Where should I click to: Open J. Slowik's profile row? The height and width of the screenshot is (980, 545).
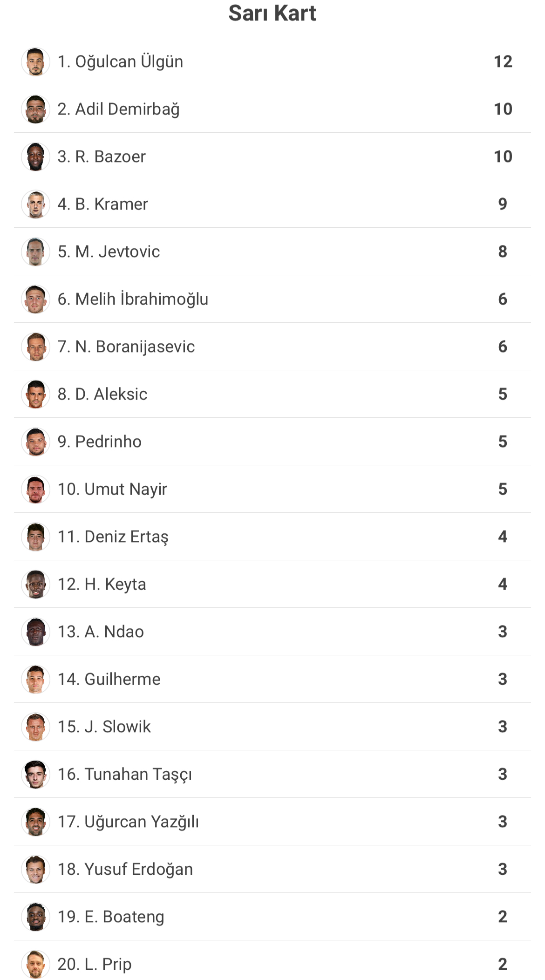(272, 727)
